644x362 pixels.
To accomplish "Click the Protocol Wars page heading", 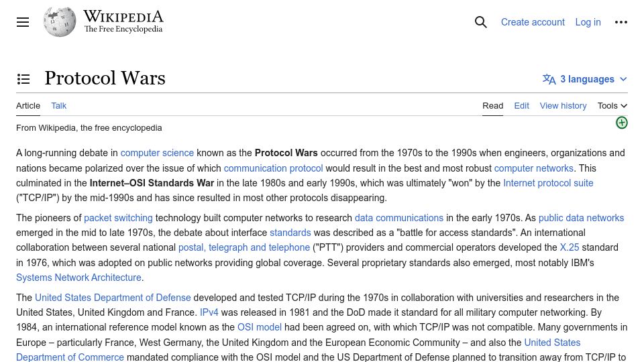I will [105, 78].
